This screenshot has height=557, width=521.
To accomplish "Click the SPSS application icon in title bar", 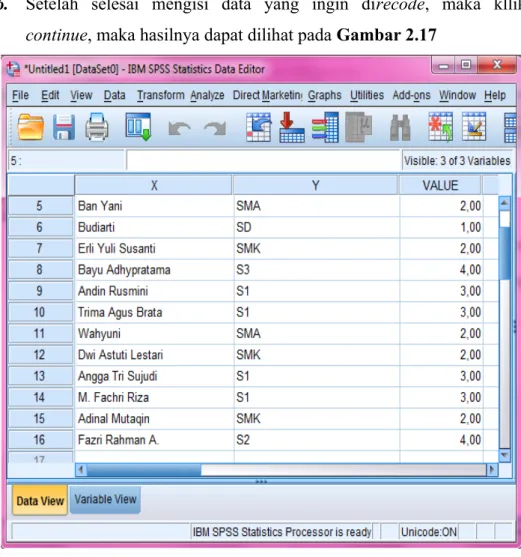I will [x=13, y=69].
